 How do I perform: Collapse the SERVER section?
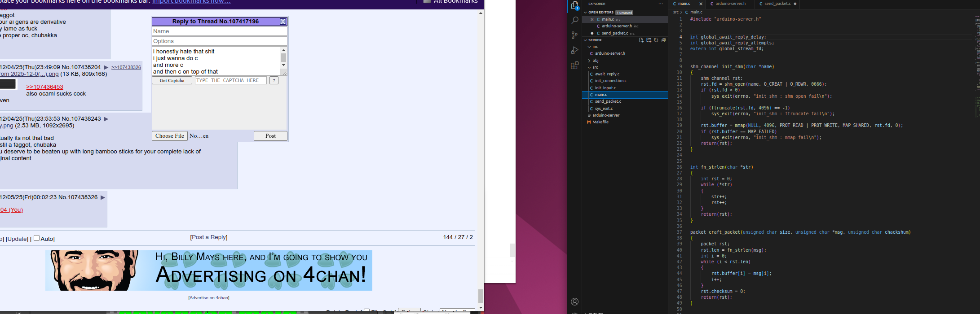pos(585,40)
